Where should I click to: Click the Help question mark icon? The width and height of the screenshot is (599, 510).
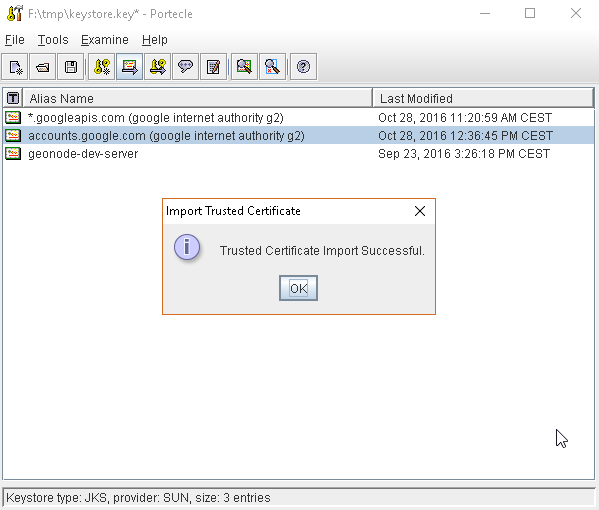pos(303,67)
